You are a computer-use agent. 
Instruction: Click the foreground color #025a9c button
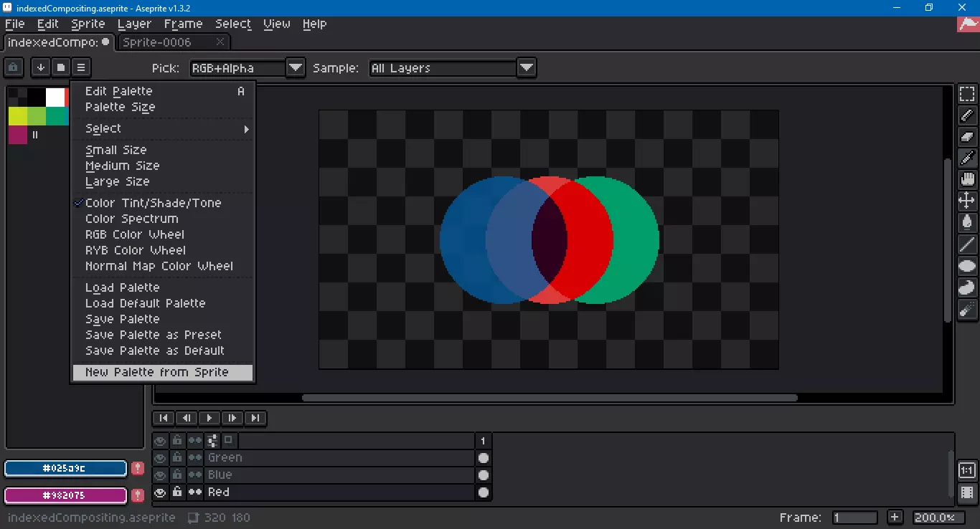coord(65,468)
